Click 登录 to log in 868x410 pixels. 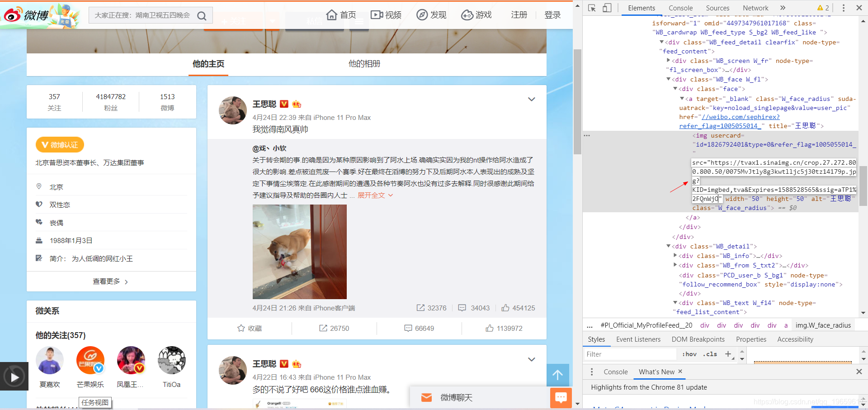pyautogui.click(x=552, y=15)
